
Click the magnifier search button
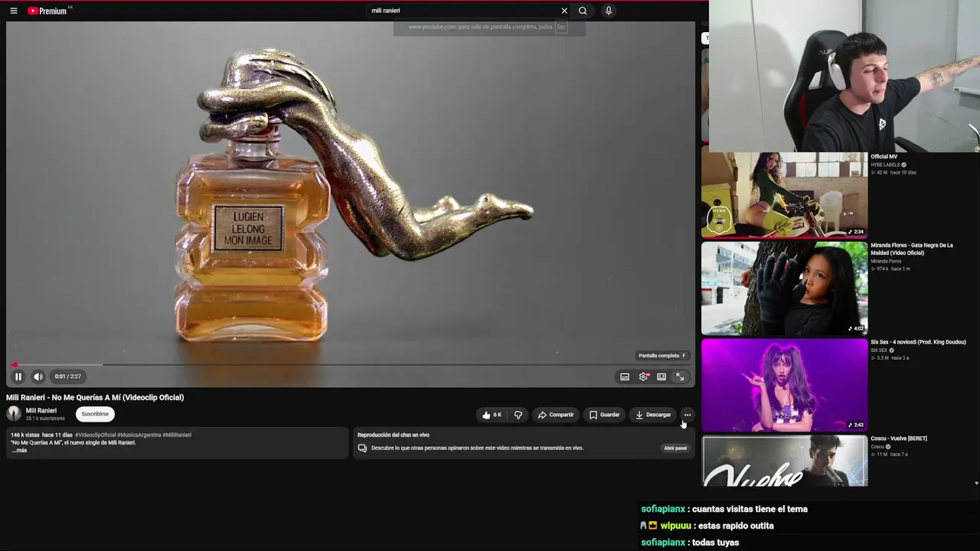(583, 11)
